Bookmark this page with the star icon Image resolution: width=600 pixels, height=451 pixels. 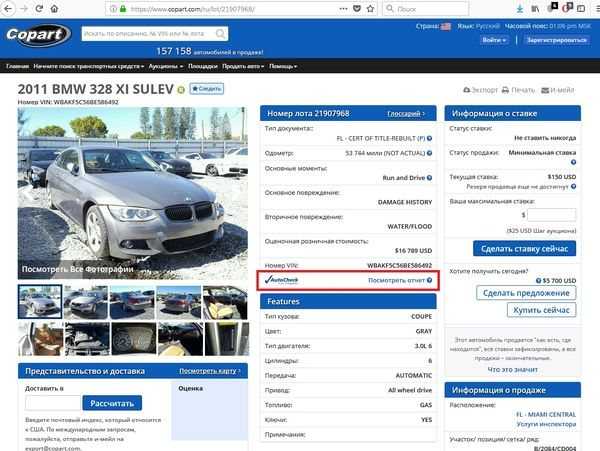click(370, 9)
